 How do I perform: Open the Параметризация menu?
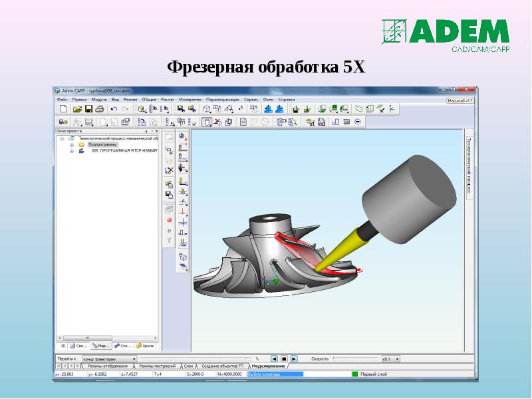(223, 99)
